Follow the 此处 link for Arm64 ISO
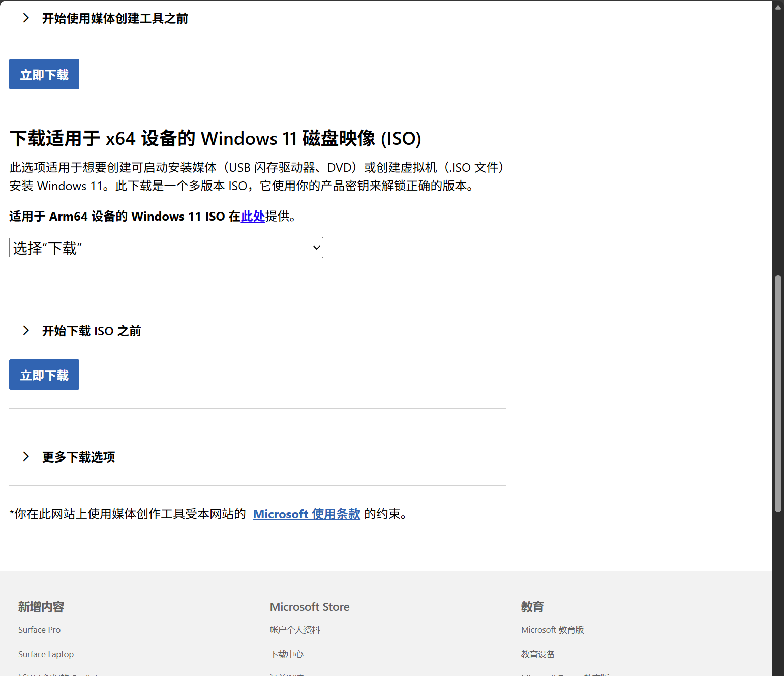Screen dimensions: 784x676 pos(253,217)
